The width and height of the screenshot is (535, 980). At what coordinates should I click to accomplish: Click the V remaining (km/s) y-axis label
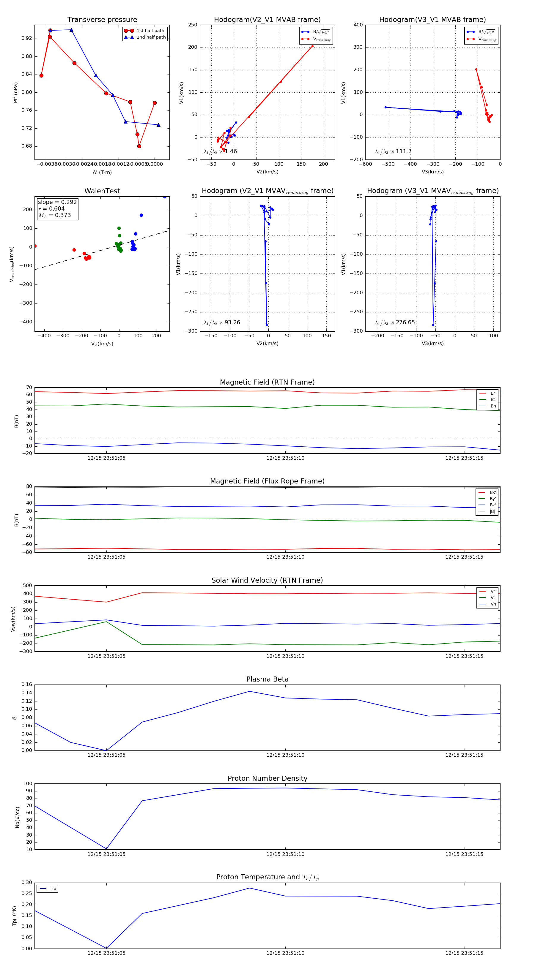(x=12, y=264)
